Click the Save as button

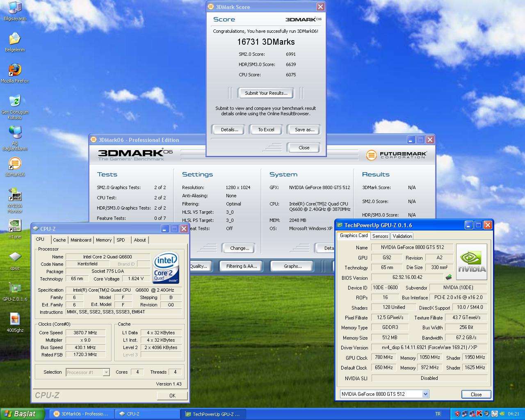tap(304, 130)
